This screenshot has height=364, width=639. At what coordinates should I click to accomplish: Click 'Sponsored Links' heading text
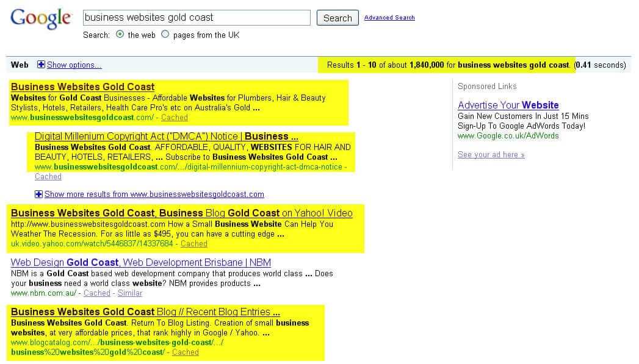click(487, 87)
